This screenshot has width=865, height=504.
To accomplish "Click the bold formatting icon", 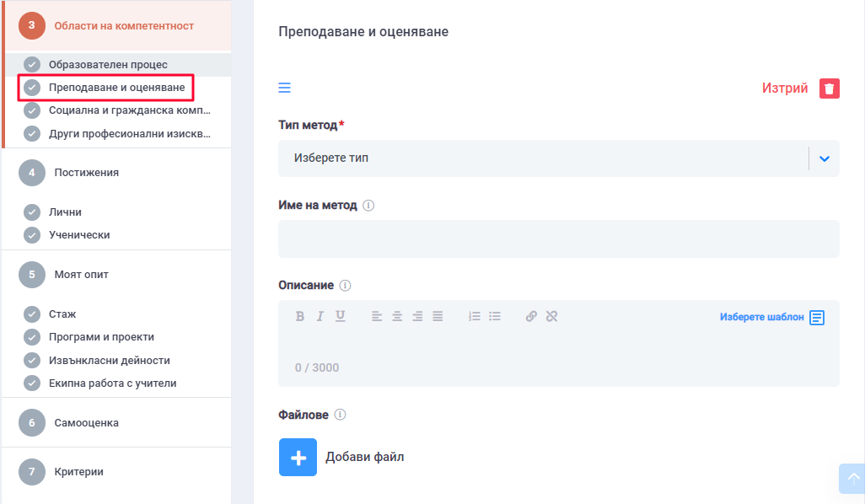I will pos(299,317).
